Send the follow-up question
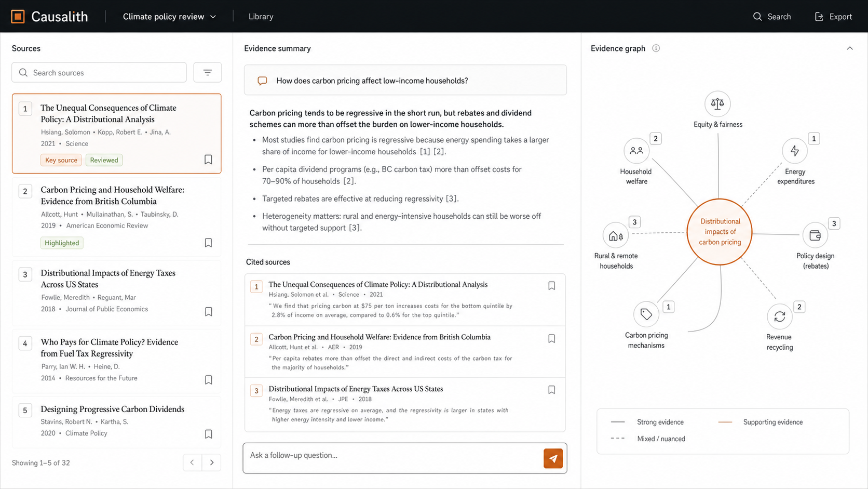Viewport: 868px width, 489px height. coord(553,458)
